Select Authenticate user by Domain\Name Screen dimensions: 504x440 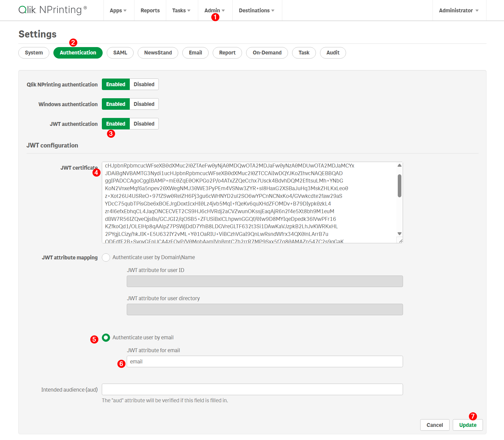tap(106, 257)
